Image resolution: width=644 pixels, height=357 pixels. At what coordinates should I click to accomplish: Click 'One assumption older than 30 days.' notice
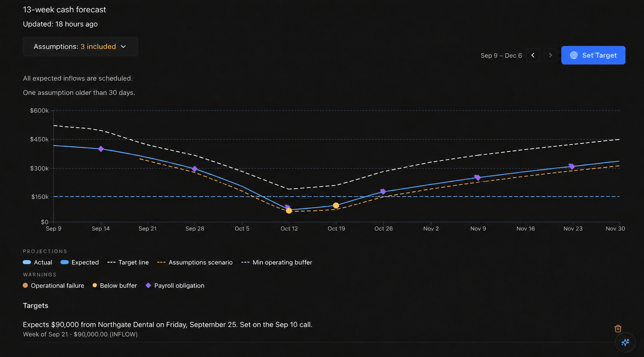point(79,93)
